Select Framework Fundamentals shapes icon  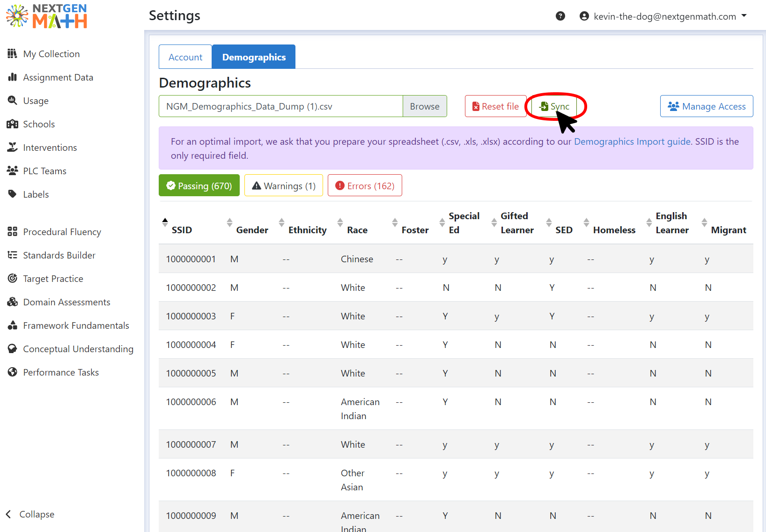pos(13,325)
